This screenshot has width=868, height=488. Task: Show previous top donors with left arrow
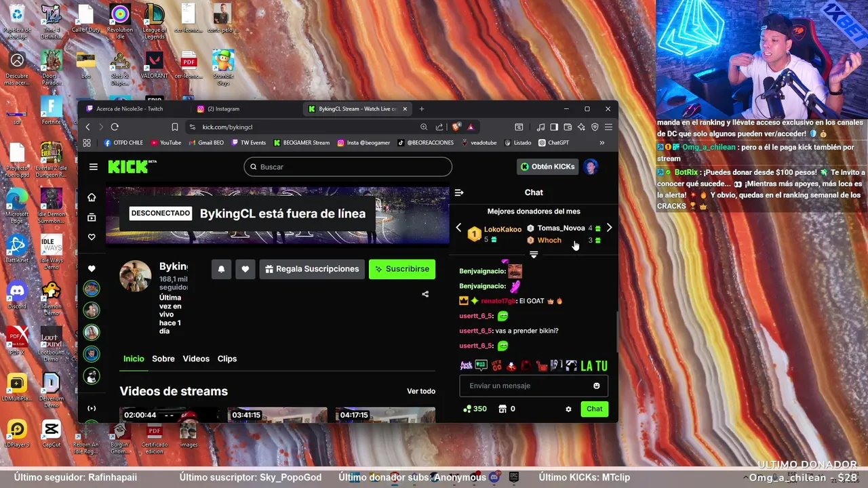(459, 228)
